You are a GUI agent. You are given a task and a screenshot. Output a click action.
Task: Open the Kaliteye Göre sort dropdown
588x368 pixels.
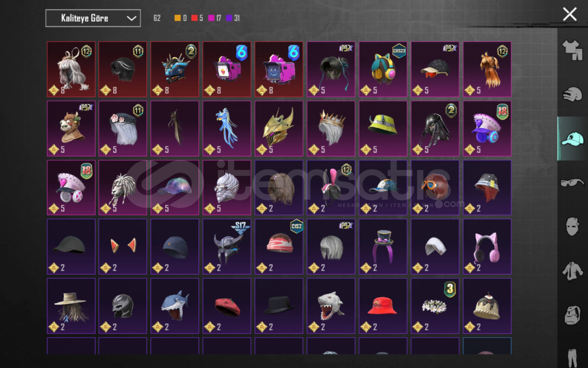pyautogui.click(x=93, y=18)
